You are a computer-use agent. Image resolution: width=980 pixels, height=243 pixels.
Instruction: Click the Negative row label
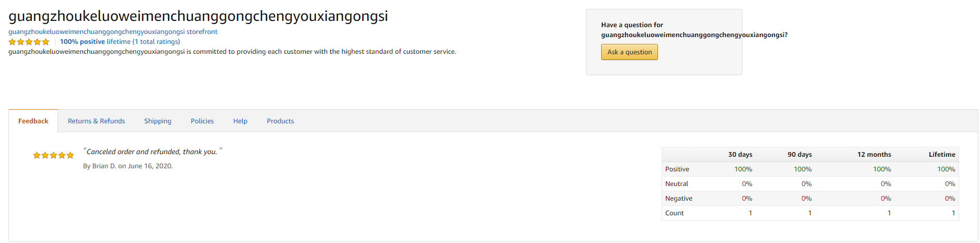[678, 199]
